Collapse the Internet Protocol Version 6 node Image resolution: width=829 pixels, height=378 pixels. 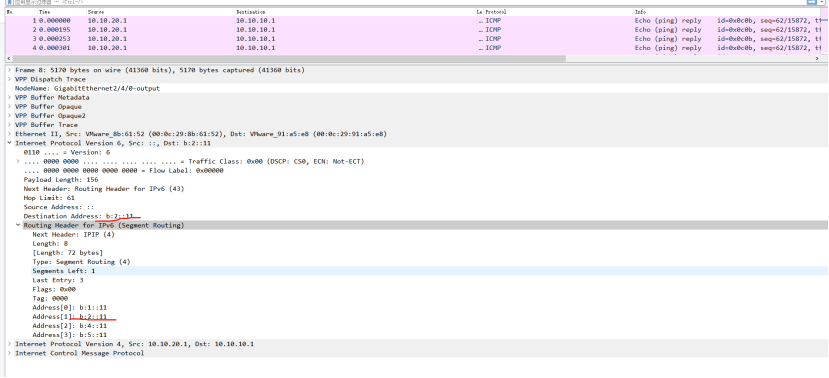coord(10,143)
